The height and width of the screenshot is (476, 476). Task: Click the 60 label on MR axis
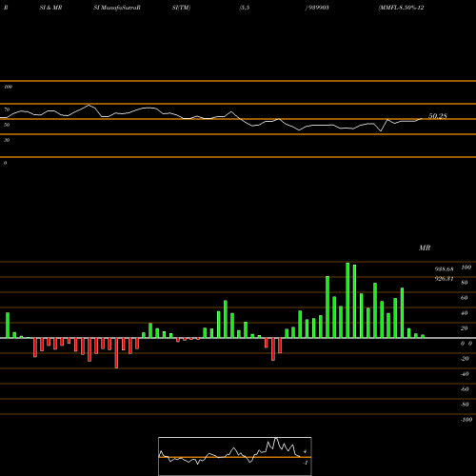464,298
